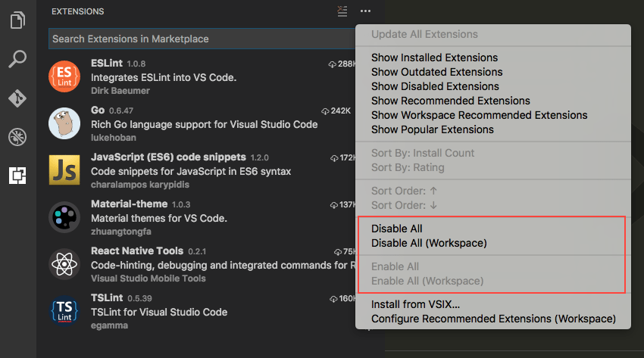
Task: Select the ESLint extension logo
Action: coord(64,76)
